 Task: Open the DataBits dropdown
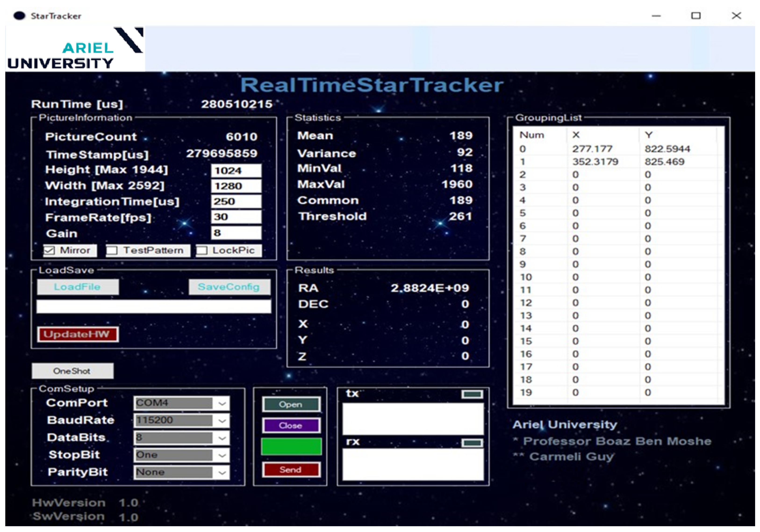(222, 438)
